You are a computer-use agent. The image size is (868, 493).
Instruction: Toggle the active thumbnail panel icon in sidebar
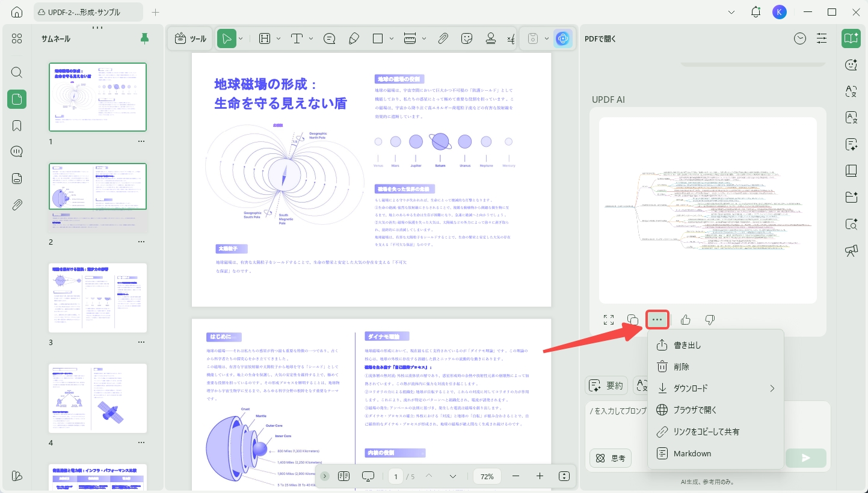point(17,99)
